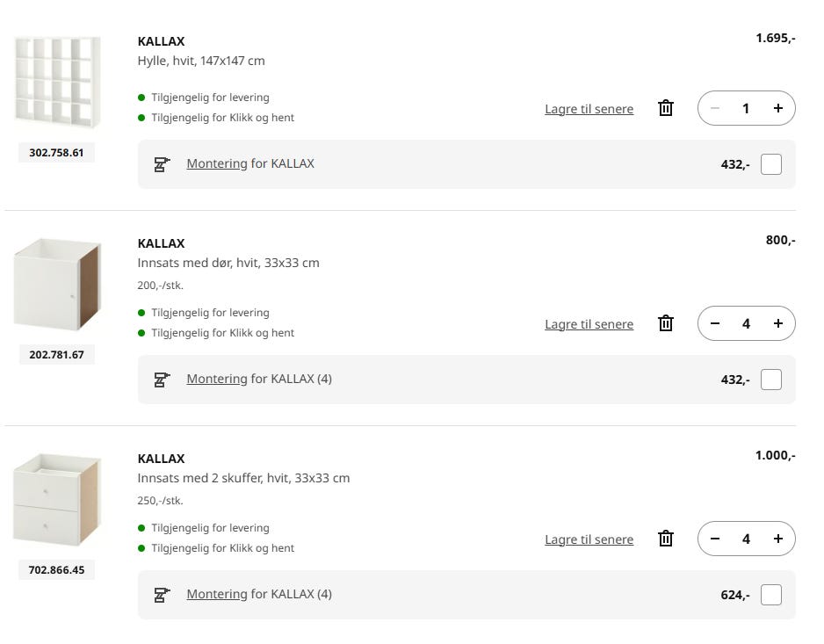The image size is (824, 644).
Task: View the door insert product image
Action: tap(57, 283)
